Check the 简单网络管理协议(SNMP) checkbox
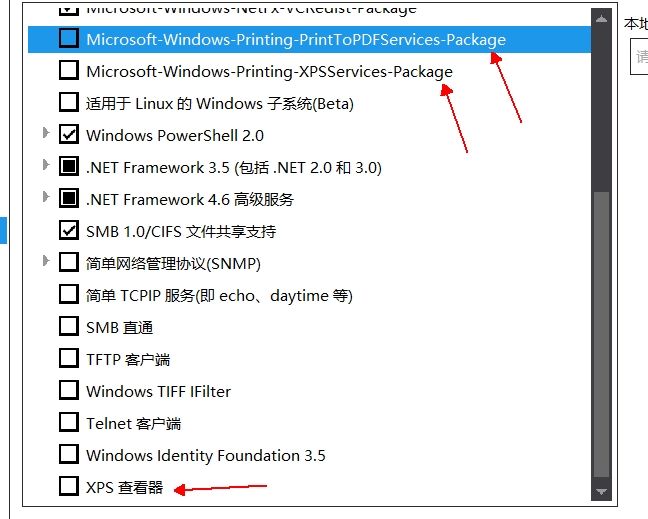This screenshot has width=648, height=519. pyautogui.click(x=69, y=262)
